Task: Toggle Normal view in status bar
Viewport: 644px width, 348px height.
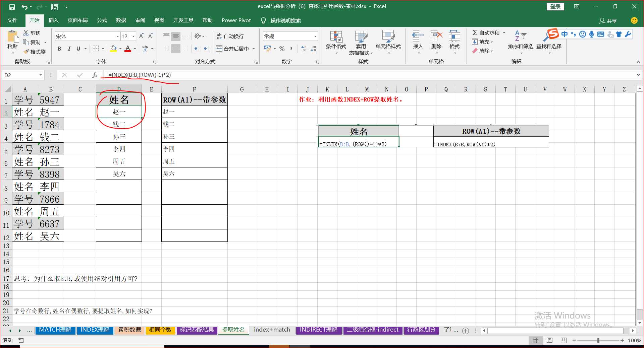Action: 536,340
